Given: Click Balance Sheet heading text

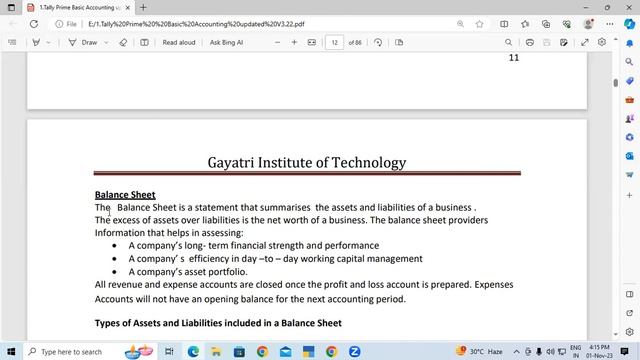Looking at the screenshot, I should pos(125,195).
